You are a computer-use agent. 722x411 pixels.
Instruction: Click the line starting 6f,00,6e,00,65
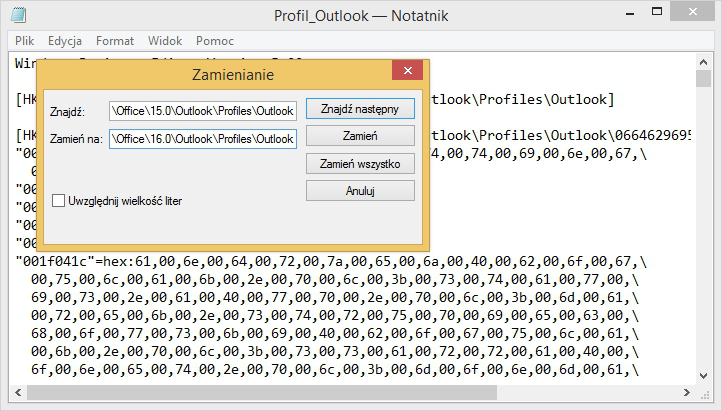point(335,369)
